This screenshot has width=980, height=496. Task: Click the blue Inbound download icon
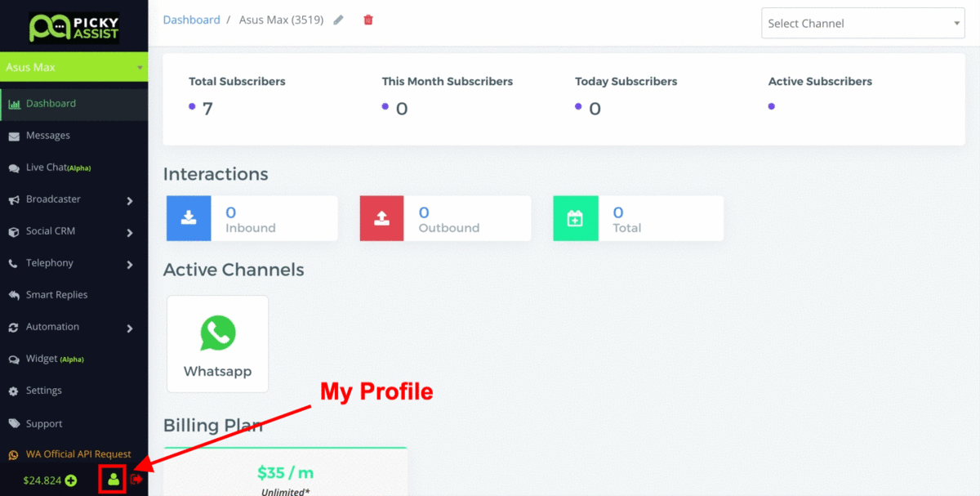click(x=189, y=218)
